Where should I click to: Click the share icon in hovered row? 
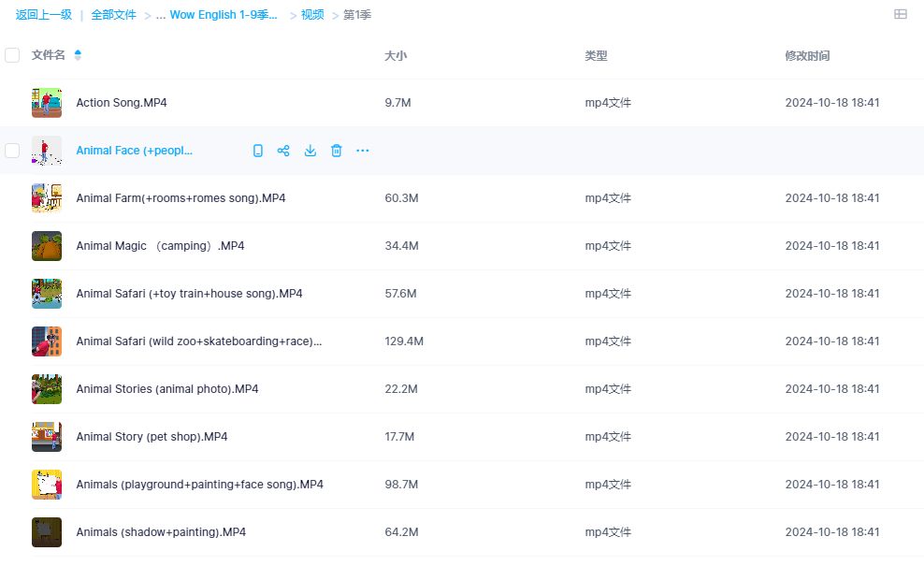click(x=283, y=151)
